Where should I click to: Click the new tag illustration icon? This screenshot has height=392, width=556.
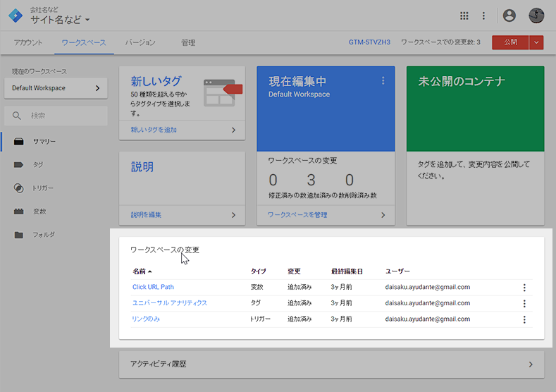tap(223, 92)
